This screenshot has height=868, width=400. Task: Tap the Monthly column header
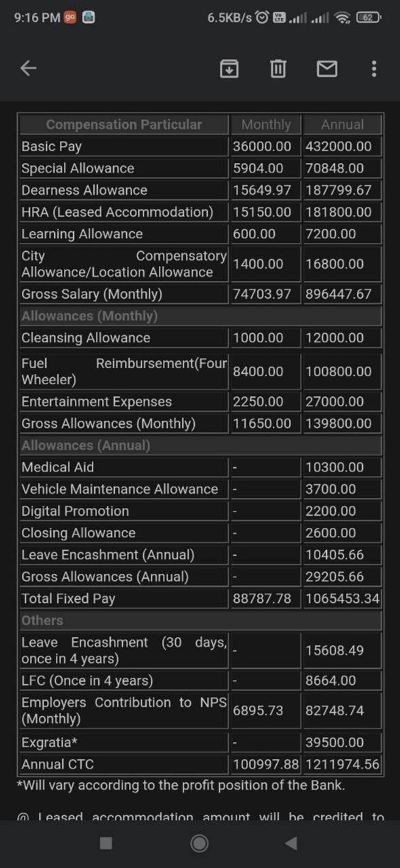click(x=266, y=125)
